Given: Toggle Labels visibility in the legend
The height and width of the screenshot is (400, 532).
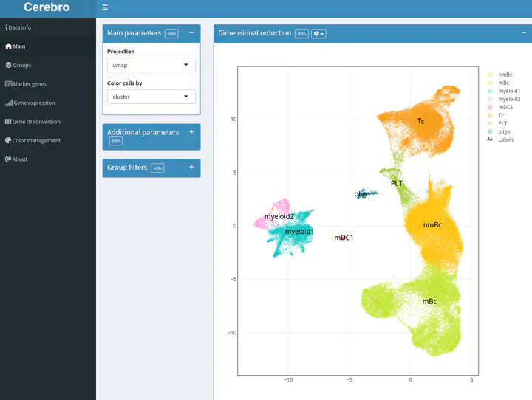Looking at the screenshot, I should point(505,139).
